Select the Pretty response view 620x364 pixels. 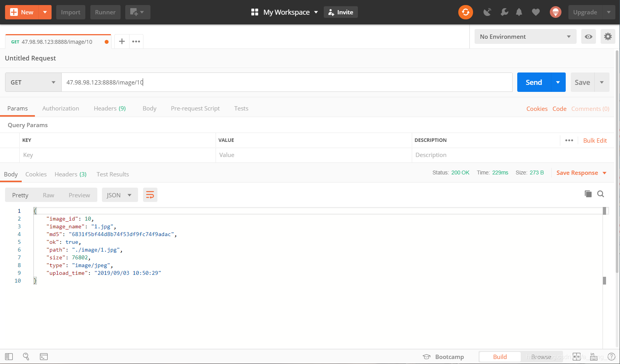click(20, 195)
